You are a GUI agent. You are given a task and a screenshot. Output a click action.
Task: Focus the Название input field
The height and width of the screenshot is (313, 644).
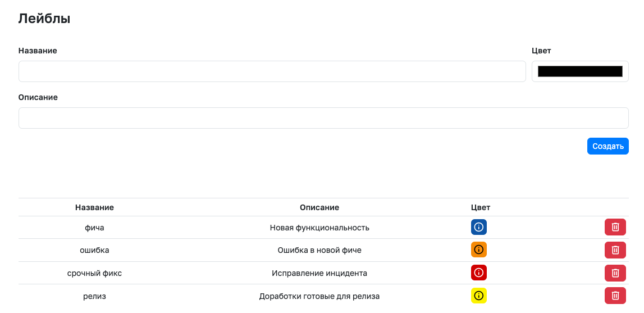coord(272,71)
